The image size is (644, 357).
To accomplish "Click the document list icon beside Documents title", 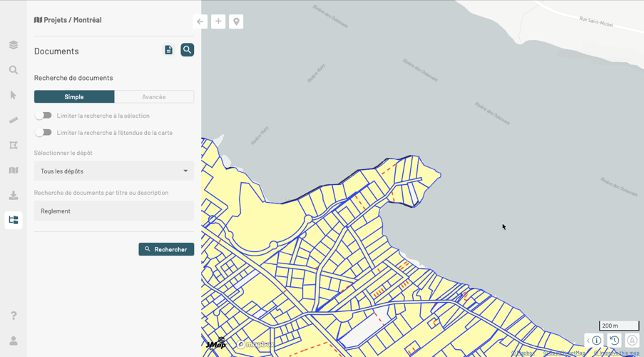I will click(168, 50).
